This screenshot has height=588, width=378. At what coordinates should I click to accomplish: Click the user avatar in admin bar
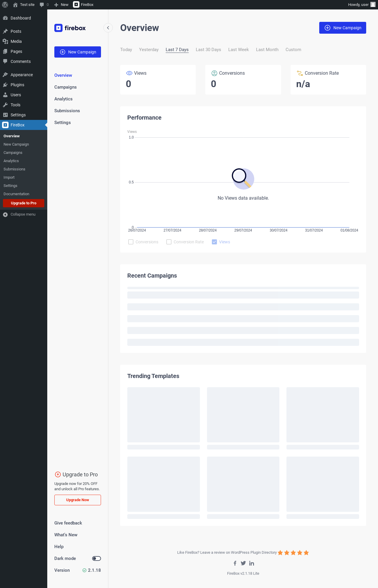[x=373, y=5]
